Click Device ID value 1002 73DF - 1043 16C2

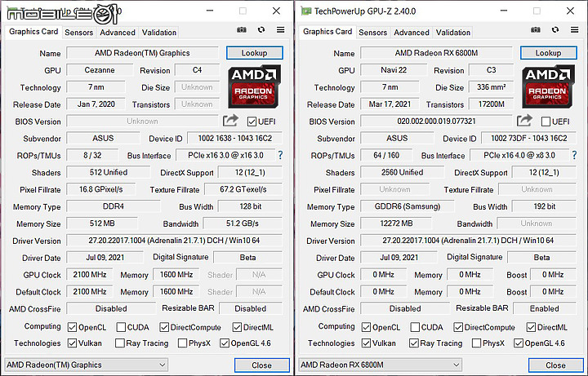[x=528, y=138]
